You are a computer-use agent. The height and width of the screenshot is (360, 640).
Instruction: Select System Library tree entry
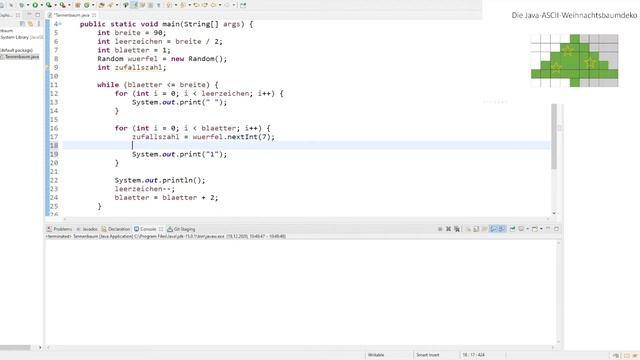tap(21, 37)
